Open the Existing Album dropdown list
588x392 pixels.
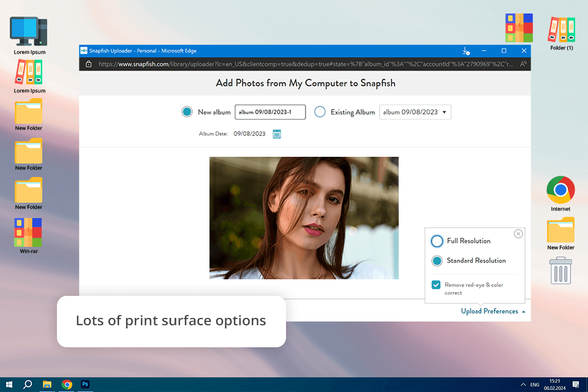415,112
